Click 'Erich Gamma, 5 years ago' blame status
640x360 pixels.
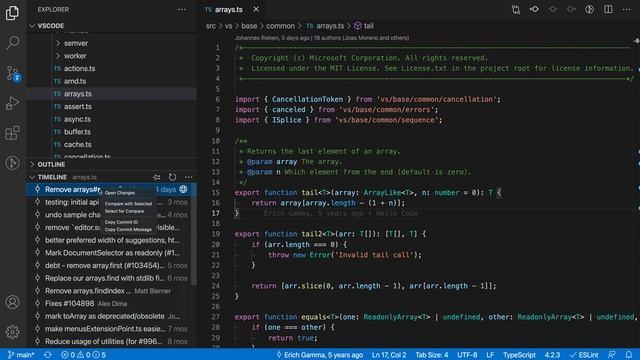coord(320,355)
